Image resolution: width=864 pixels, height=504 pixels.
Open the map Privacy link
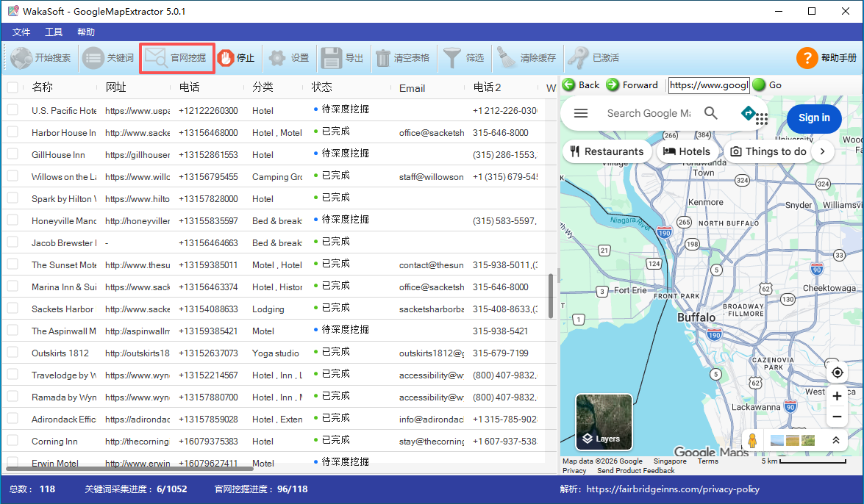[574, 470]
